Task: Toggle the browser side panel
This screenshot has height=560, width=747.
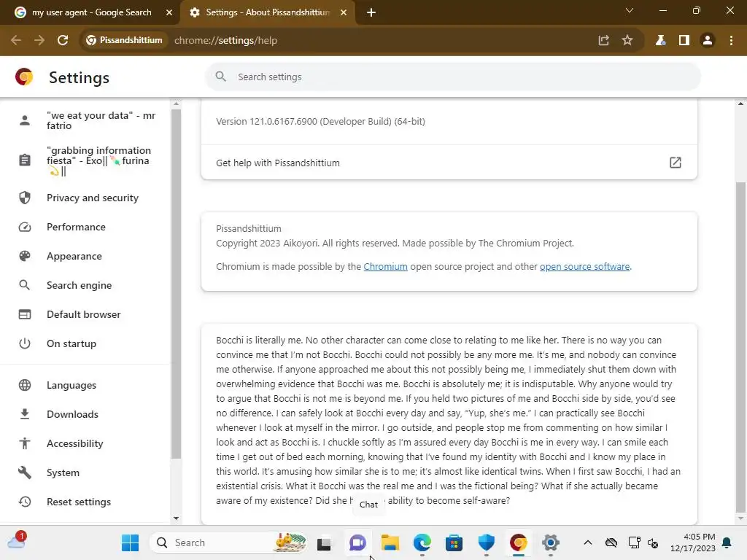Action: 684,41
